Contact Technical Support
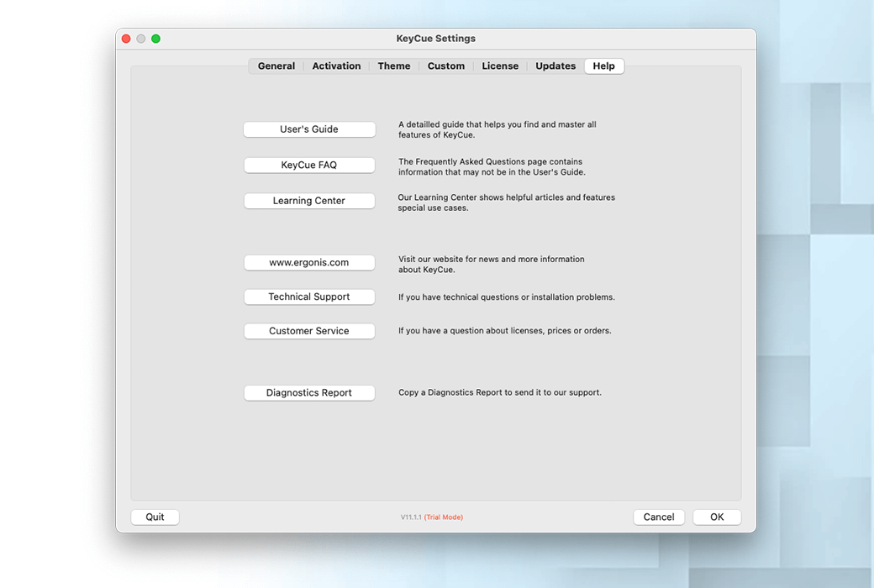Viewport: 874px width, 588px height. click(309, 297)
